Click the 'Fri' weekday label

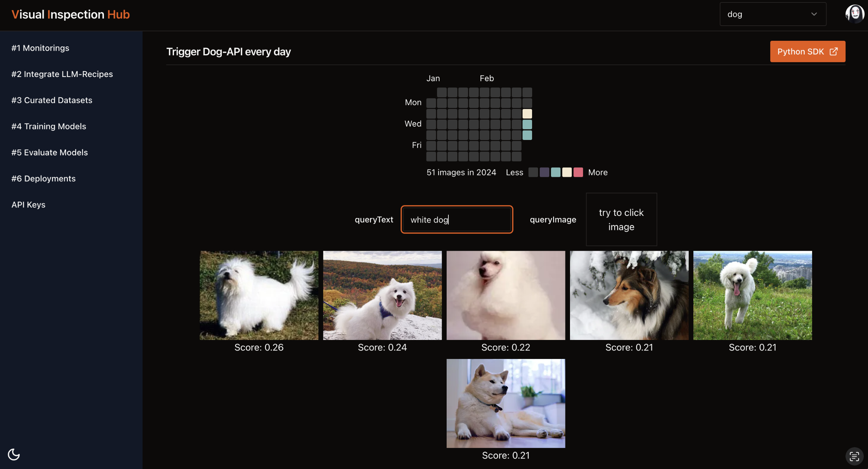[x=416, y=145]
